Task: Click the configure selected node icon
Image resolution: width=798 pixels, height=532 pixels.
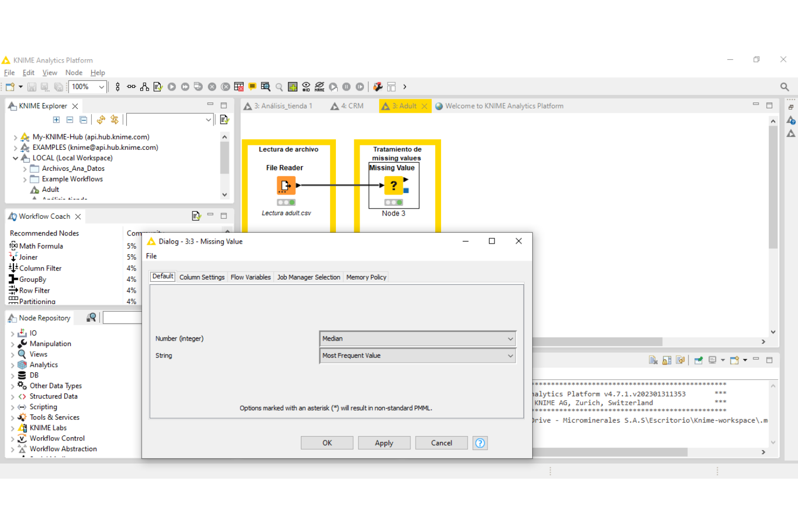Action: click(158, 87)
